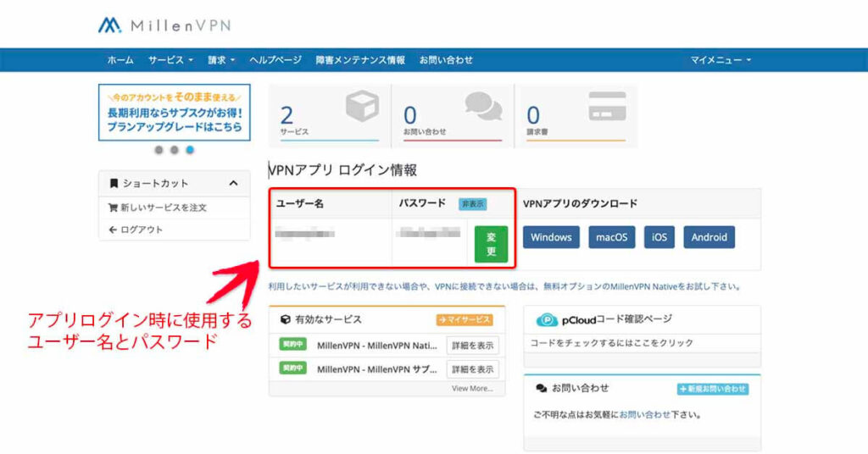Open 新規お問い合わせ button
The height and width of the screenshot is (454, 868).
pos(713,389)
